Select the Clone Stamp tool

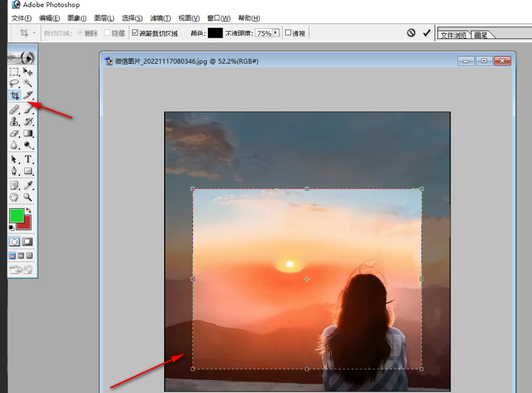click(15, 122)
